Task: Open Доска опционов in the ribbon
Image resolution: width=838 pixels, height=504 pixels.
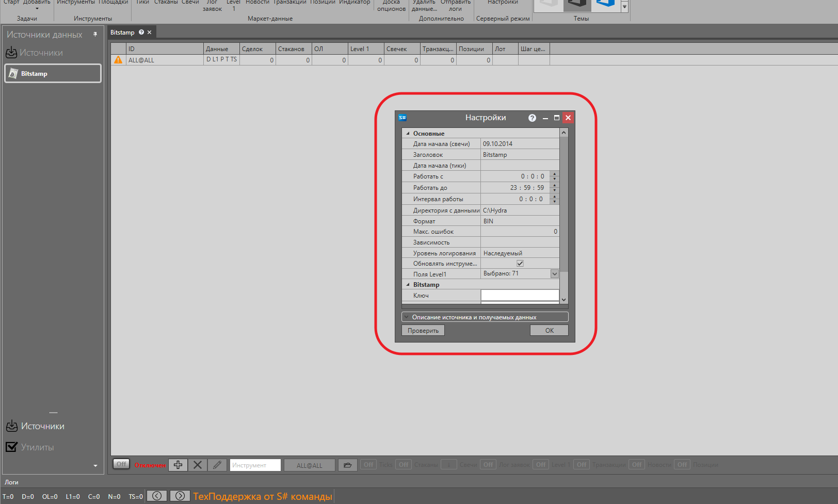Action: (391, 5)
